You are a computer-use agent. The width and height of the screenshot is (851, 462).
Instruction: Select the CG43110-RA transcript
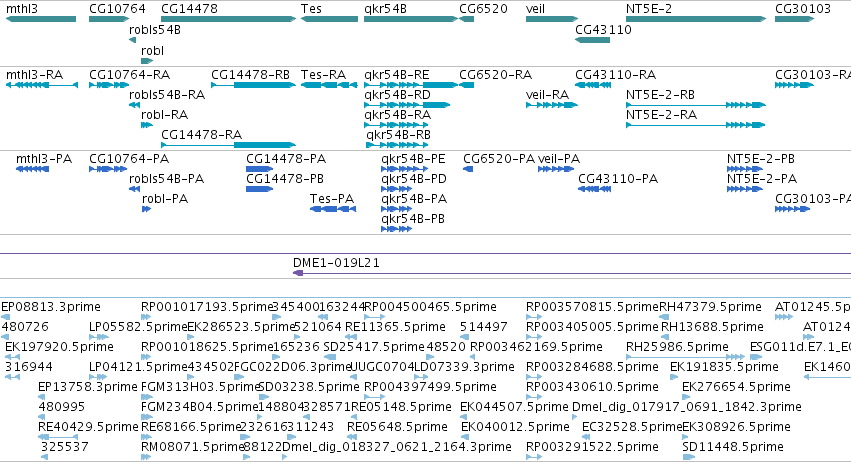coord(593,85)
